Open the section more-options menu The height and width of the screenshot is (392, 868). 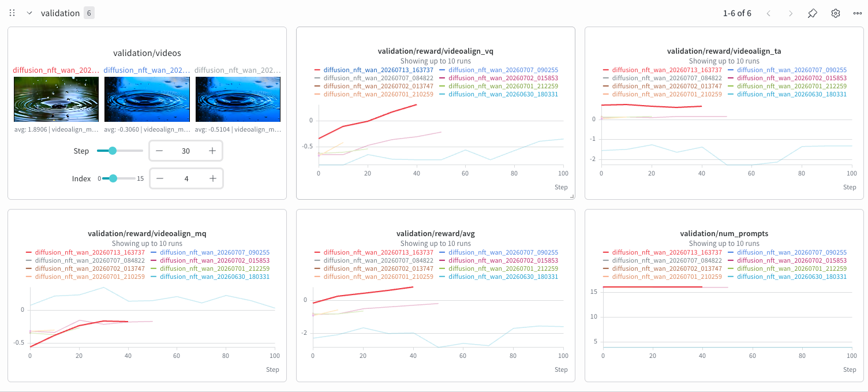858,13
